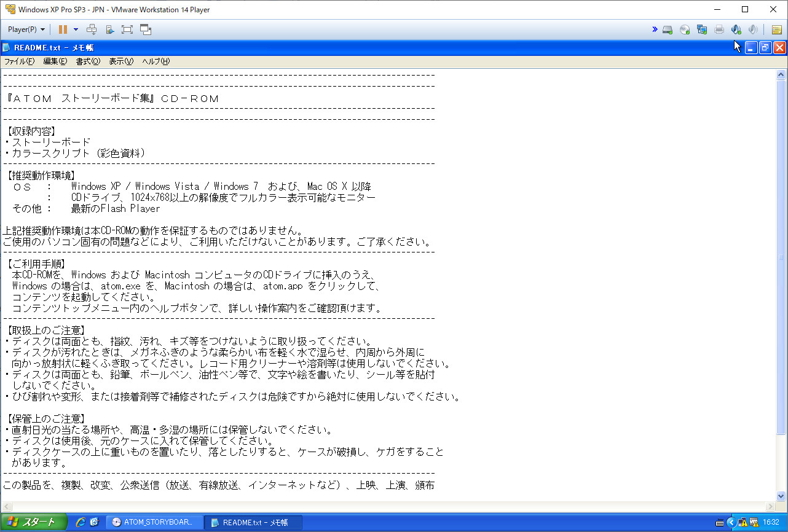This screenshot has height=532, width=788.
Task: Switch VMware to Unity mode
Action: [x=146, y=29]
